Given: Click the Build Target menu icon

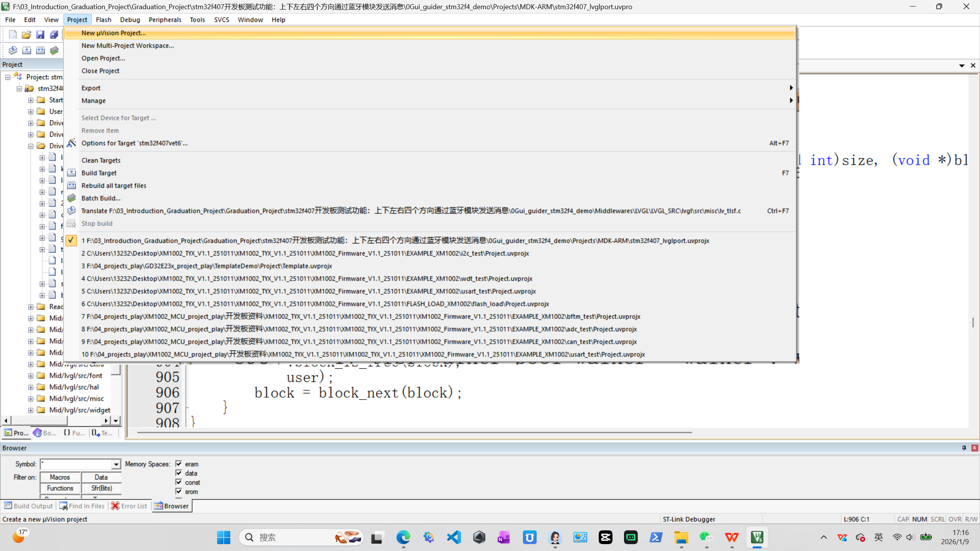Looking at the screenshot, I should (71, 173).
